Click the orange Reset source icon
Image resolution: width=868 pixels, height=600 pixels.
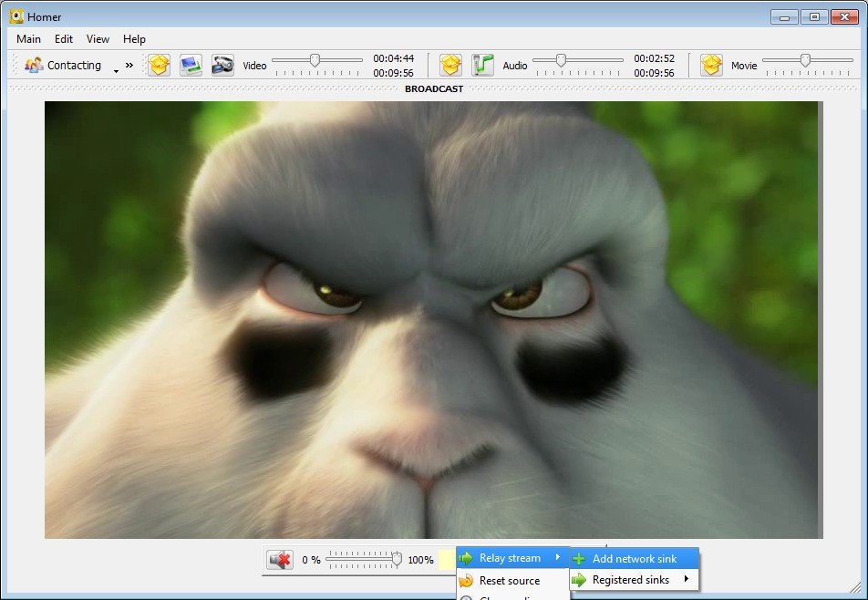[x=466, y=581]
